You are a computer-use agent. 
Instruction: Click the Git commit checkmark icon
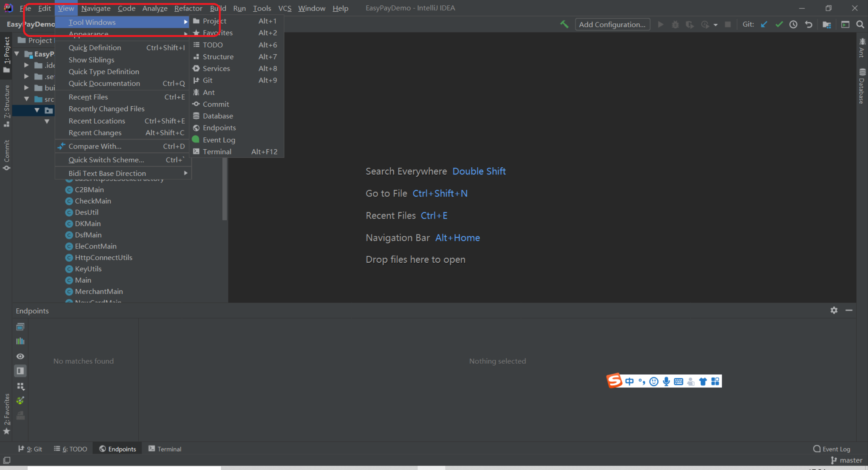[779, 24]
